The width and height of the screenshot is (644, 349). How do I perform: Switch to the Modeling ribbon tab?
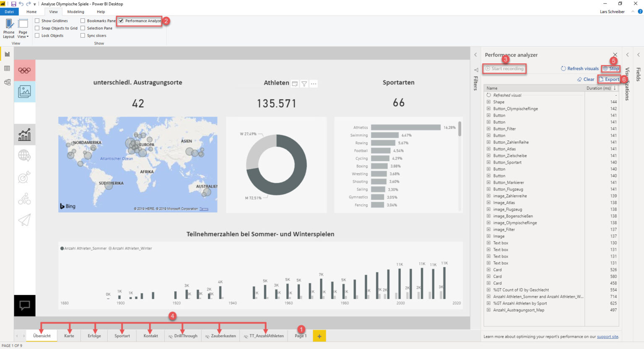tap(75, 11)
